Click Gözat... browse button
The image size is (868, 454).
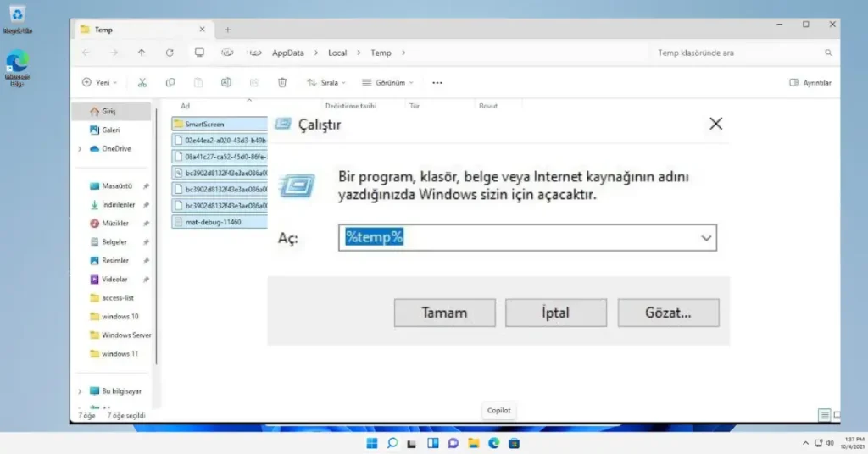pyautogui.click(x=668, y=313)
